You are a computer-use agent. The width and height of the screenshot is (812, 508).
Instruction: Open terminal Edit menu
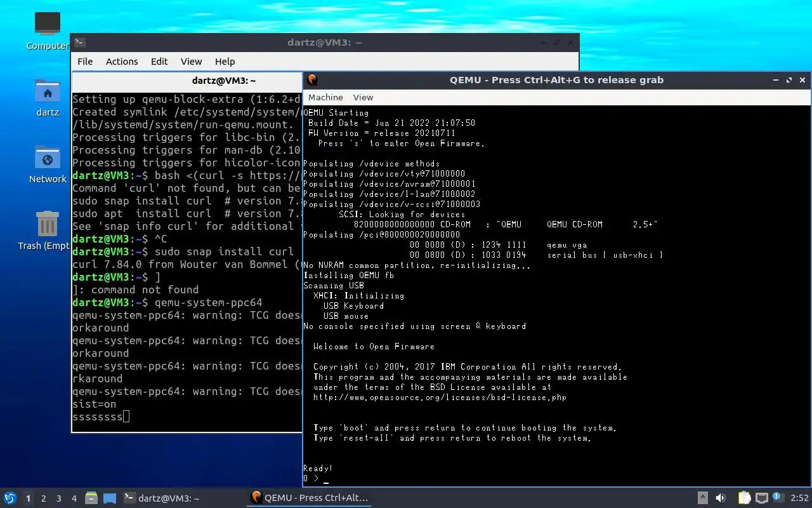pyautogui.click(x=159, y=62)
